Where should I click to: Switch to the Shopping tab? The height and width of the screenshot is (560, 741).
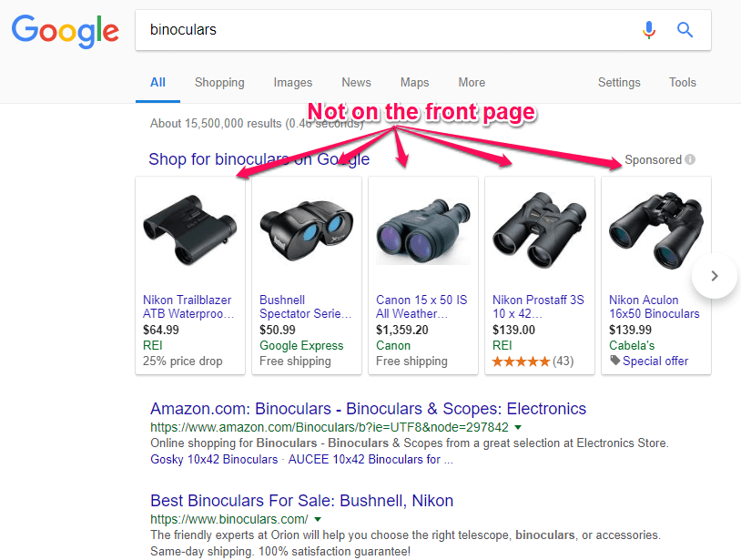pyautogui.click(x=219, y=82)
